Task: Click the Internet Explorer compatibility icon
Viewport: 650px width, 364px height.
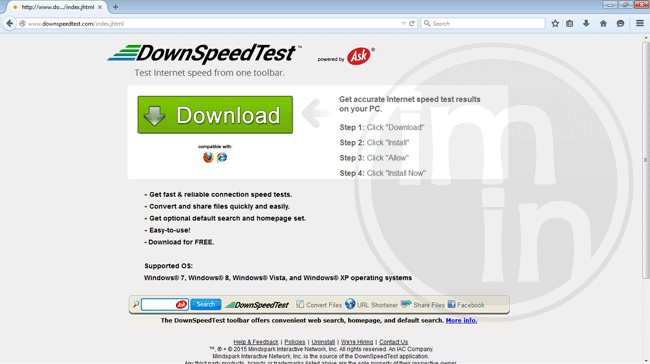Action: (222, 157)
